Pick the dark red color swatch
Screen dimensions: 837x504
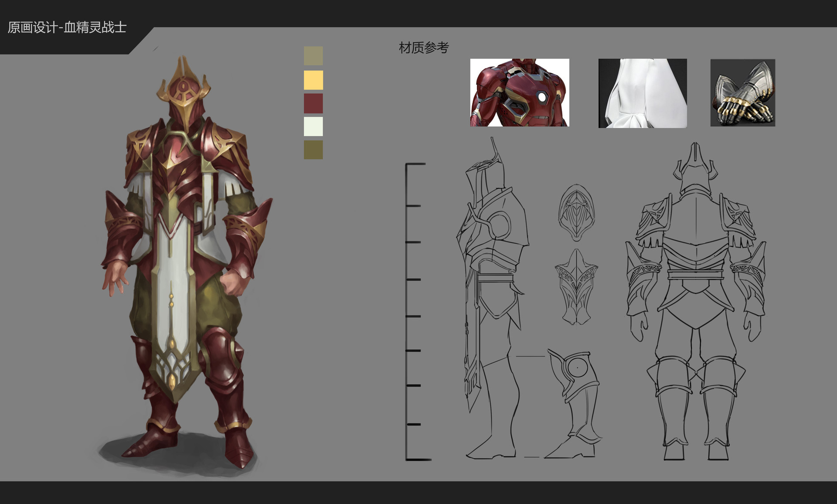[x=313, y=104]
